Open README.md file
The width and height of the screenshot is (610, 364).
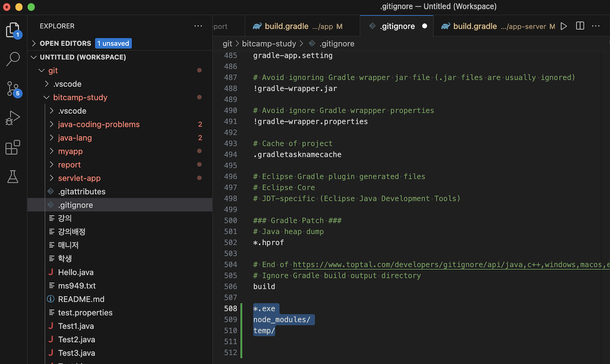(81, 299)
